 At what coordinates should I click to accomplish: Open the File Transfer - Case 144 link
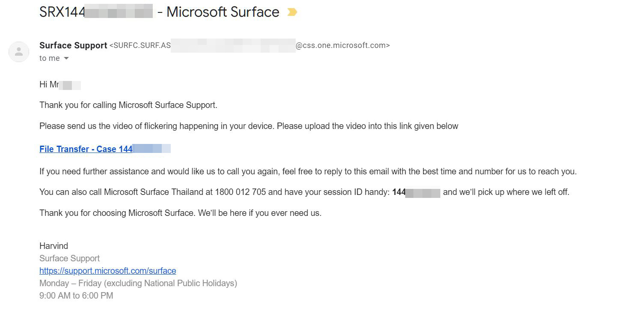tap(105, 149)
